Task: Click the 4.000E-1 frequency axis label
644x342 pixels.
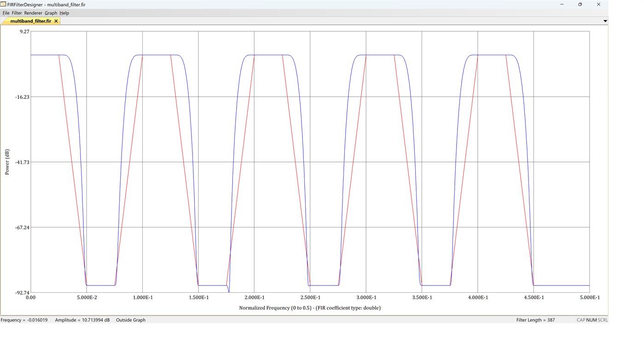Action: click(477, 298)
